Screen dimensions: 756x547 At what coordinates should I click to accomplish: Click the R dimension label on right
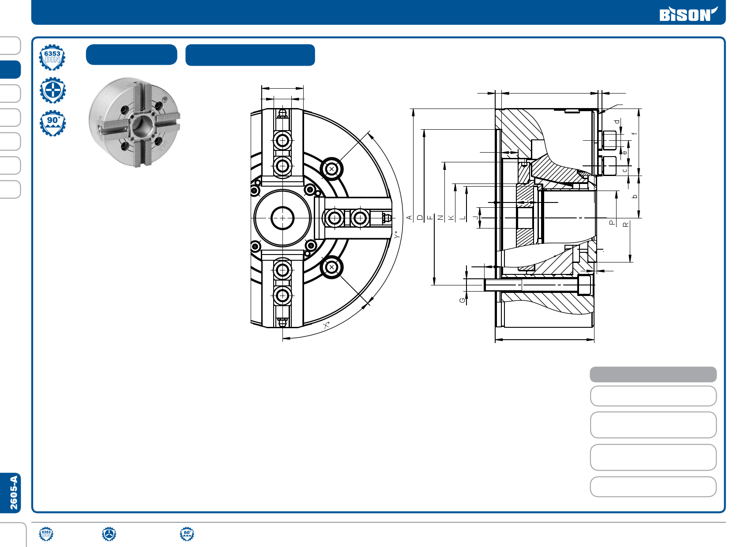(x=625, y=225)
